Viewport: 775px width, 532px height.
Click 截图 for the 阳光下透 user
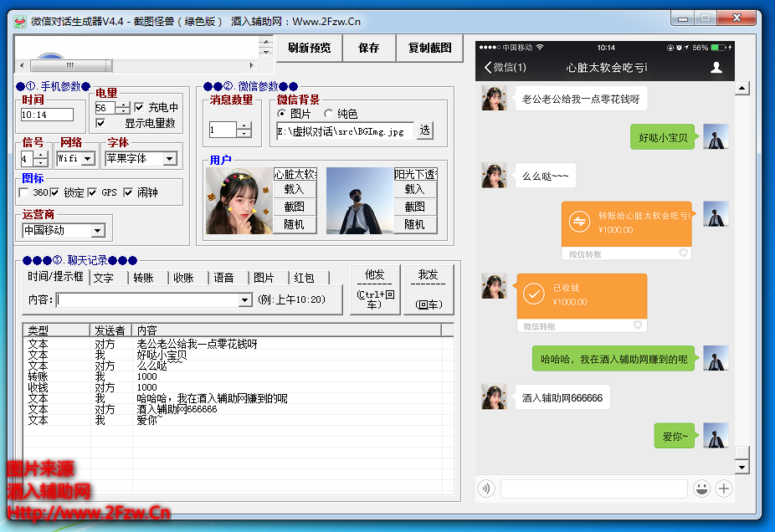point(415,207)
